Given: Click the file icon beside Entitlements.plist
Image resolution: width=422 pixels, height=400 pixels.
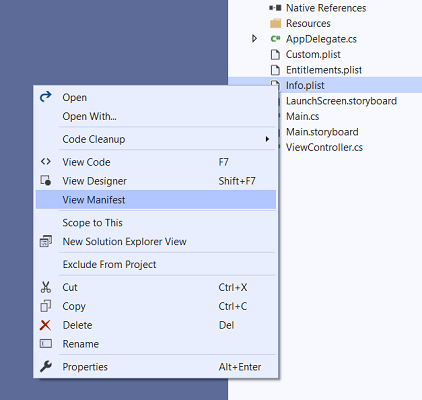Looking at the screenshot, I should click(x=275, y=70).
